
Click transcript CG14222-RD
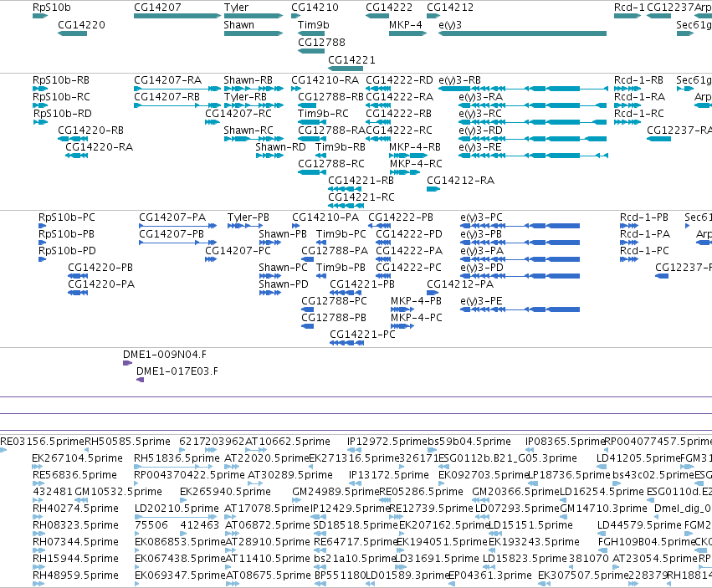point(399,80)
